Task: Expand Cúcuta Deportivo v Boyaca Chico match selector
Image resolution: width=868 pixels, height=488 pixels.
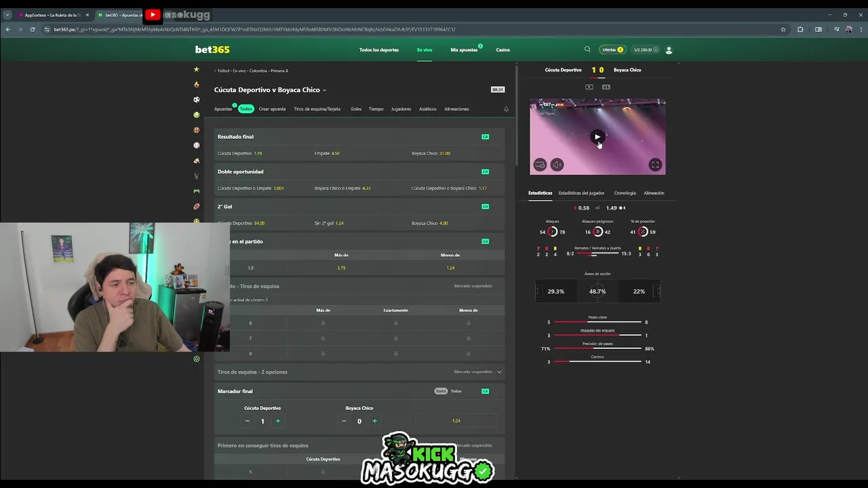Action: tap(270, 90)
